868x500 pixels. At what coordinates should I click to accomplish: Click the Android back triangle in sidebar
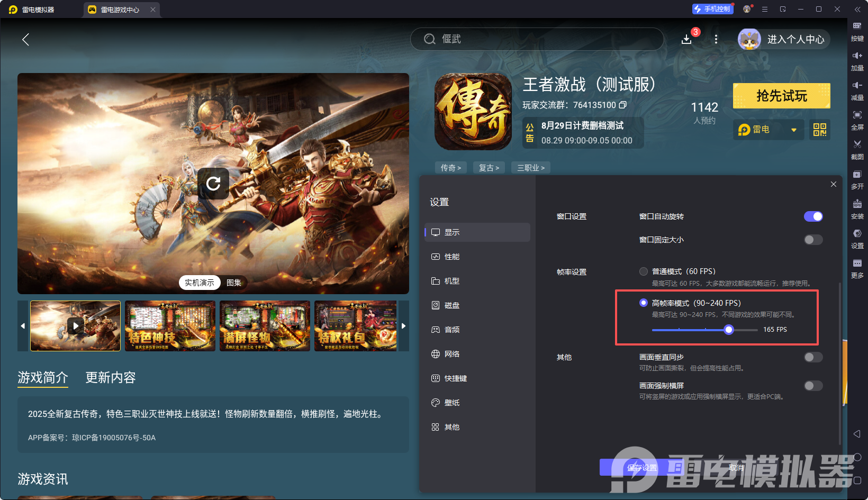click(x=857, y=434)
